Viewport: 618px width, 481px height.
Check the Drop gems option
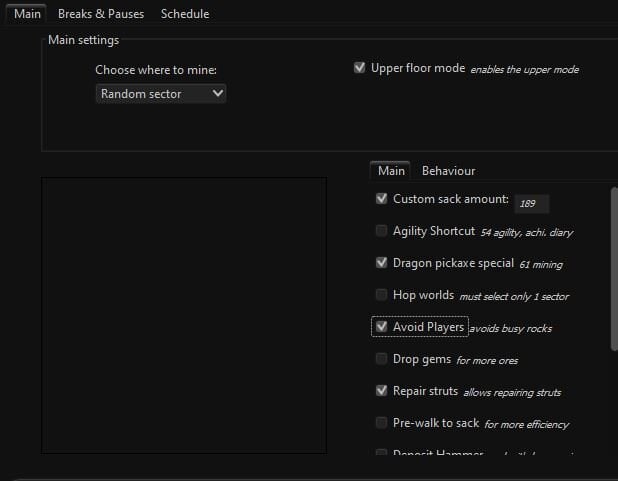tap(381, 359)
